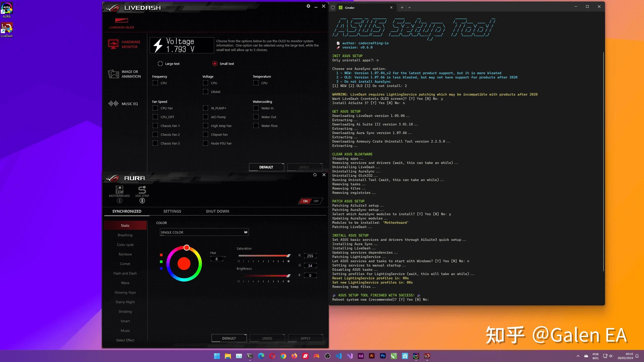
Task: Open the Image or Animation section
Action: (x=124, y=74)
